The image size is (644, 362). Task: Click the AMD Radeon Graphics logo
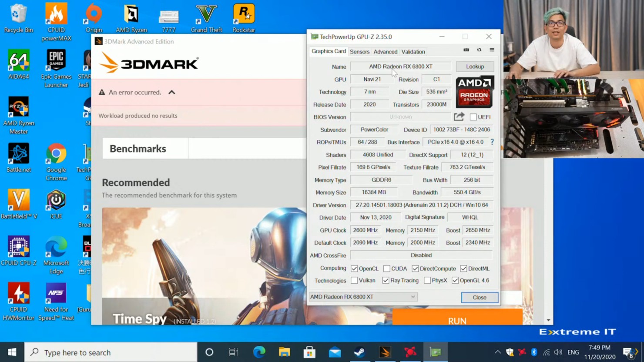point(475,92)
